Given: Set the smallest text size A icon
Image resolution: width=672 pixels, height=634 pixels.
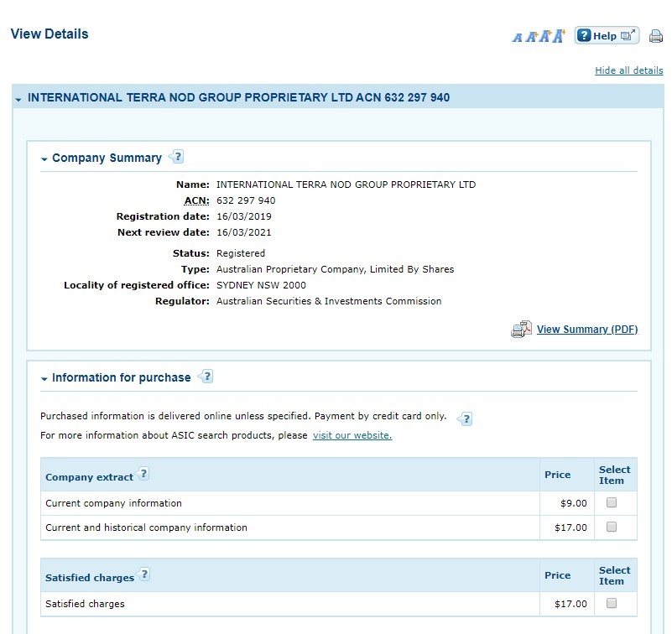Looking at the screenshot, I should click(518, 38).
